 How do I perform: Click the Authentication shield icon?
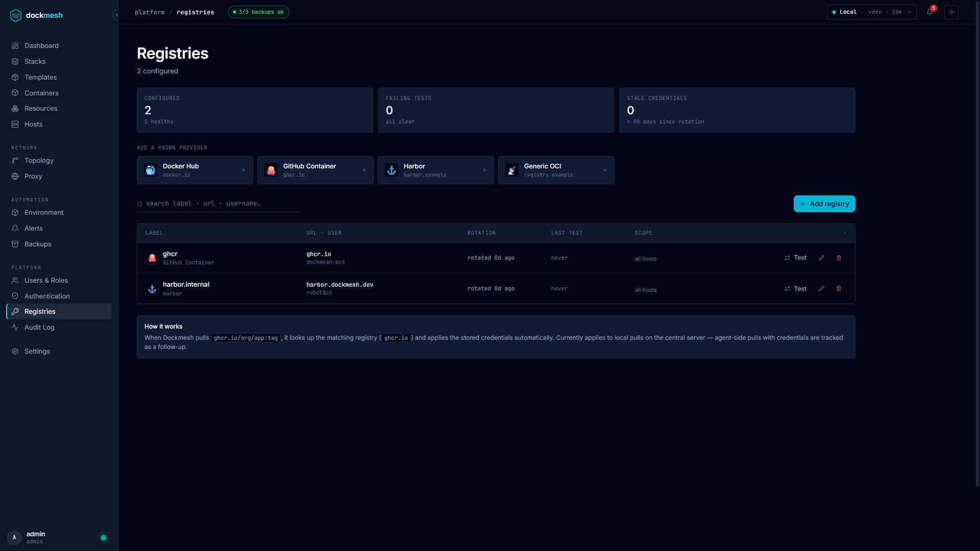click(15, 296)
